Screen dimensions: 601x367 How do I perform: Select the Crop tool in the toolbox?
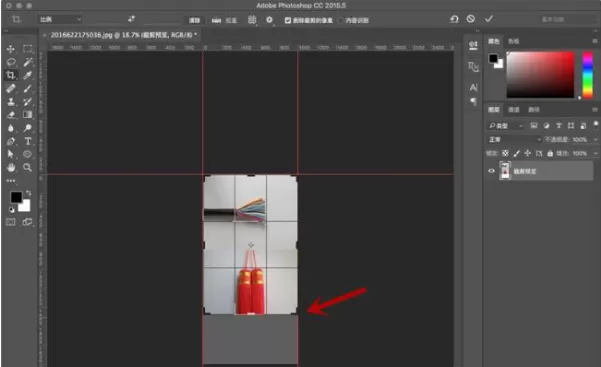(x=11, y=75)
